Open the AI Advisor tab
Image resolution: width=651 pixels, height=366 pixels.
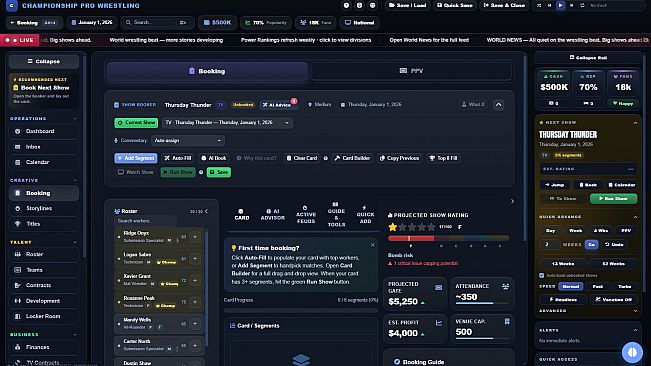point(272,215)
